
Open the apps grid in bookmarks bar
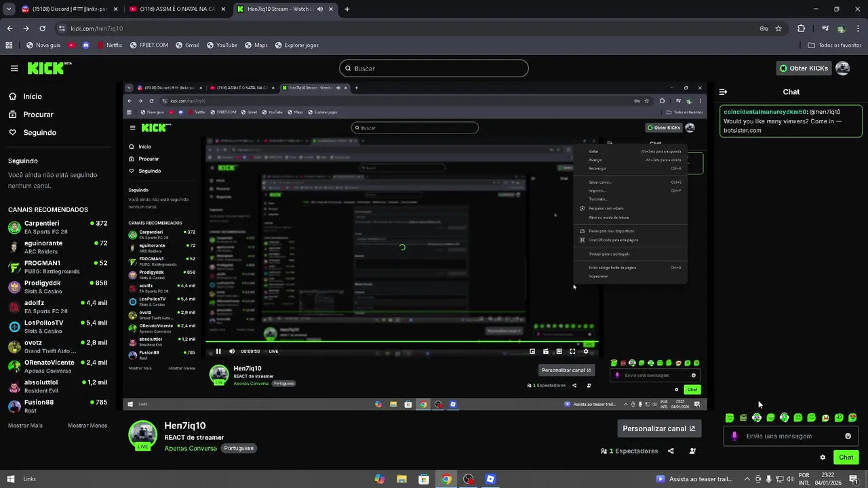click(9, 45)
